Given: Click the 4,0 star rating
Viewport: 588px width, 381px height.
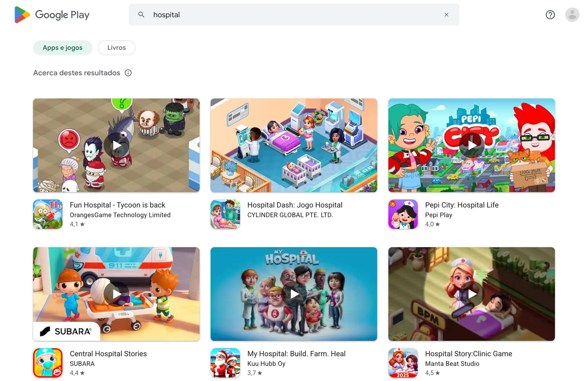Looking at the screenshot, I should (x=432, y=224).
